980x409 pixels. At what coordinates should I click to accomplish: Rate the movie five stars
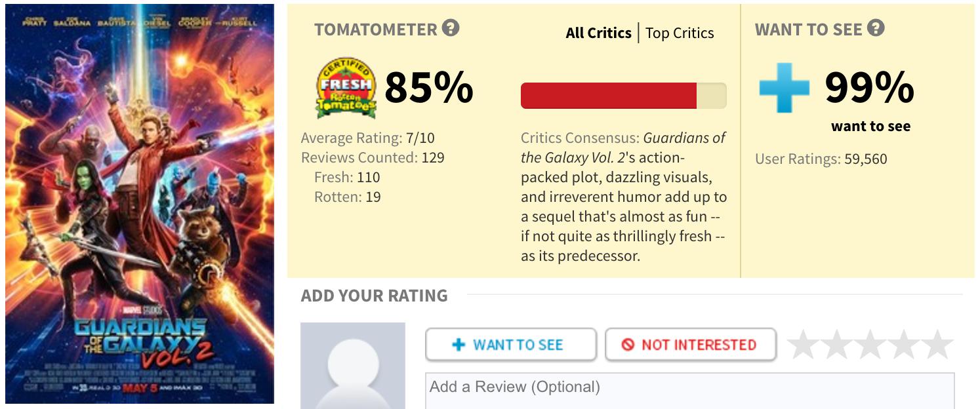click(x=937, y=345)
